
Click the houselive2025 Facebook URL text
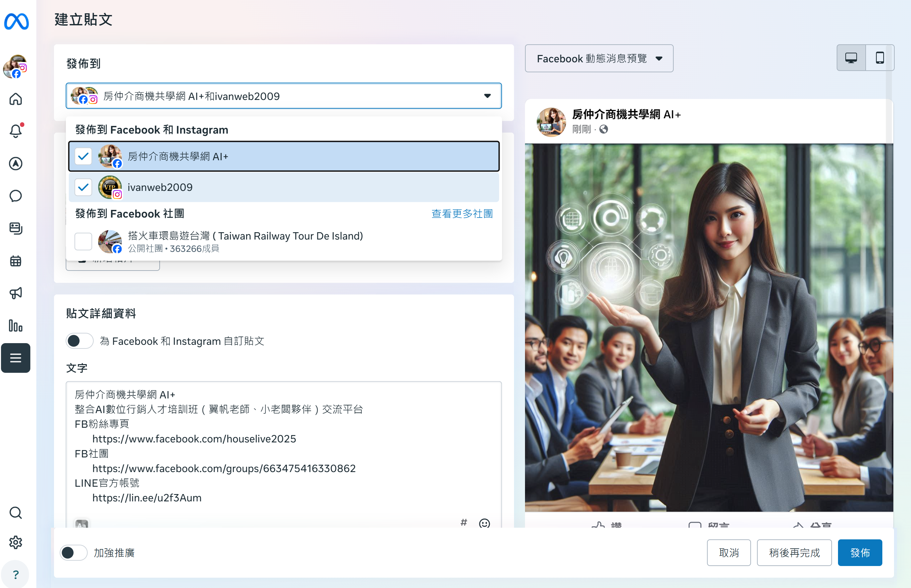194,439
